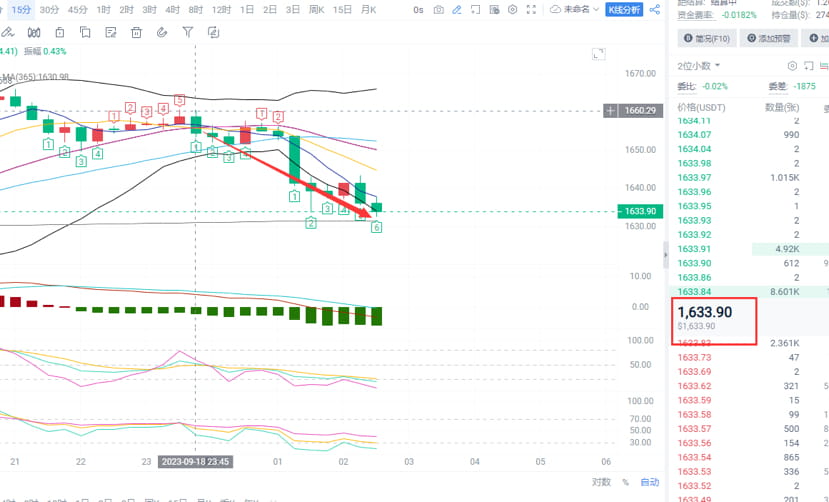The image size is (829, 502).
Task: Toggle 自动 auto scale
Action: point(650,482)
